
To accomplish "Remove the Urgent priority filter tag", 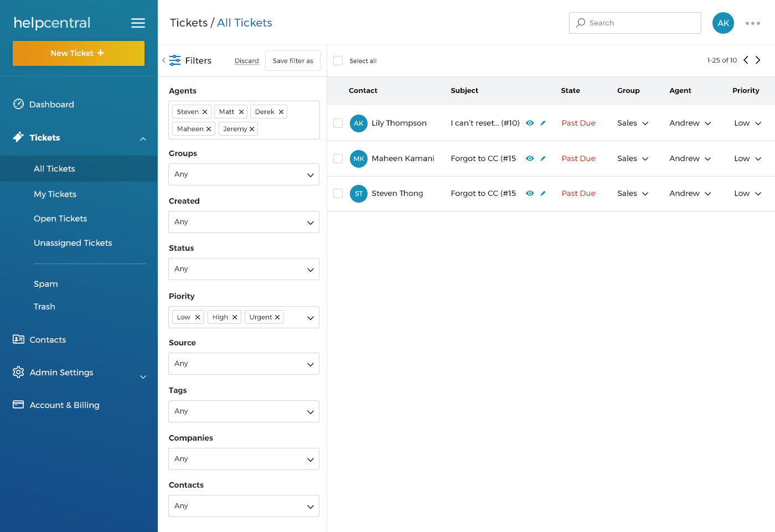I will pyautogui.click(x=277, y=317).
